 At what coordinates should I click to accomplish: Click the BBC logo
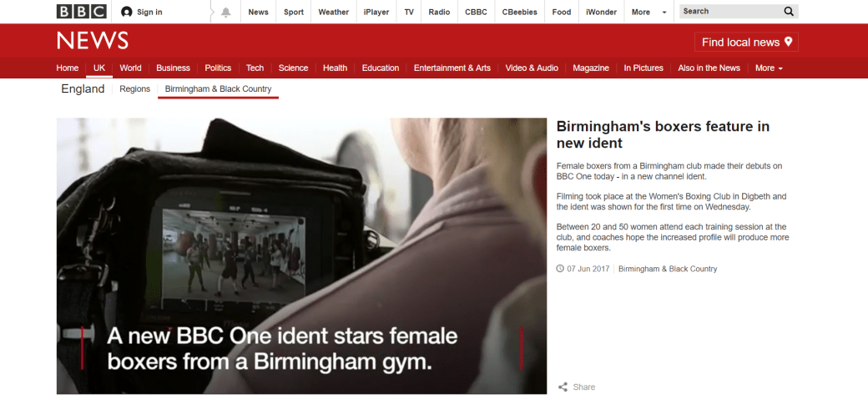click(x=82, y=12)
